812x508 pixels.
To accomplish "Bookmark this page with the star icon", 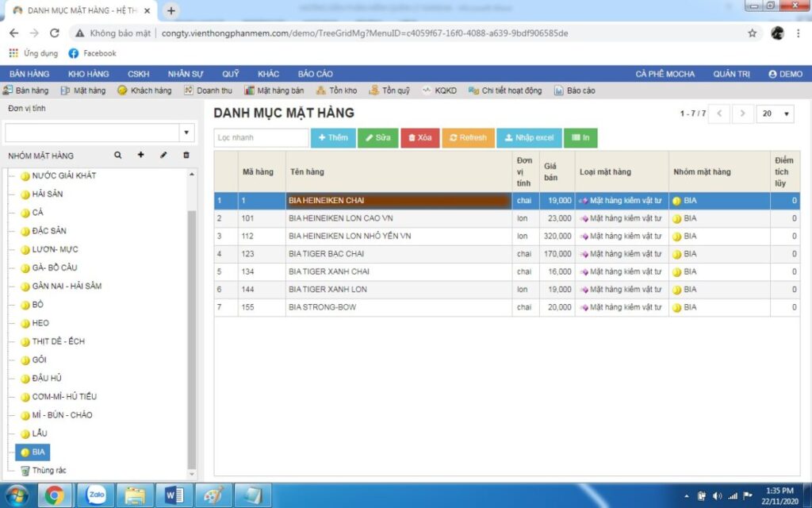I will click(752, 33).
